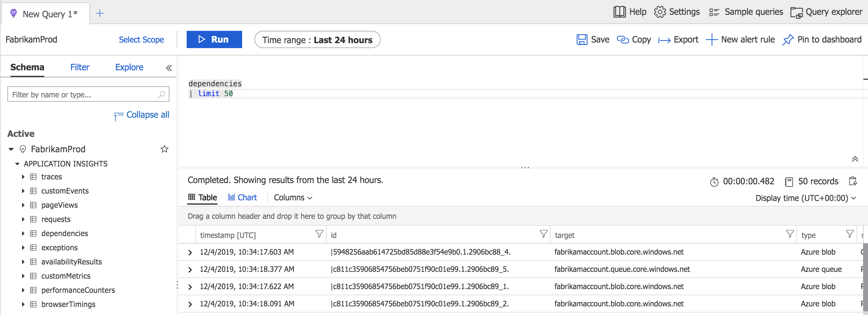Expand row with timestamp 10:34:17.603 AM
The height and width of the screenshot is (315, 868).
pos(190,252)
